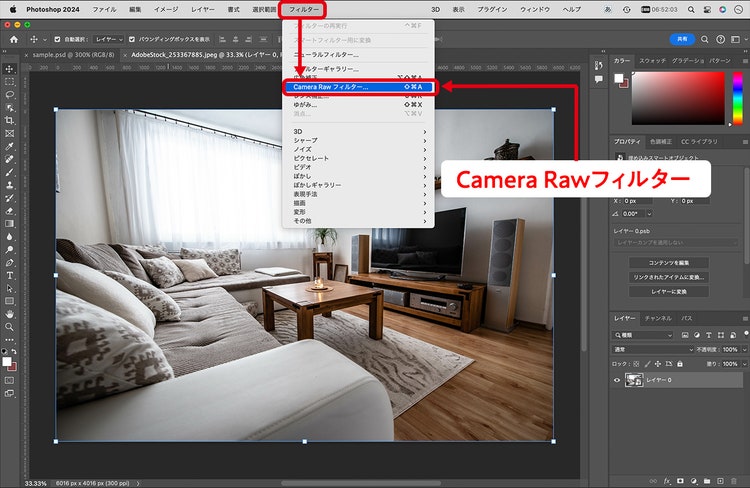Click the レイヤーに変換 button
Screen dimensions: 750x488
click(669, 291)
